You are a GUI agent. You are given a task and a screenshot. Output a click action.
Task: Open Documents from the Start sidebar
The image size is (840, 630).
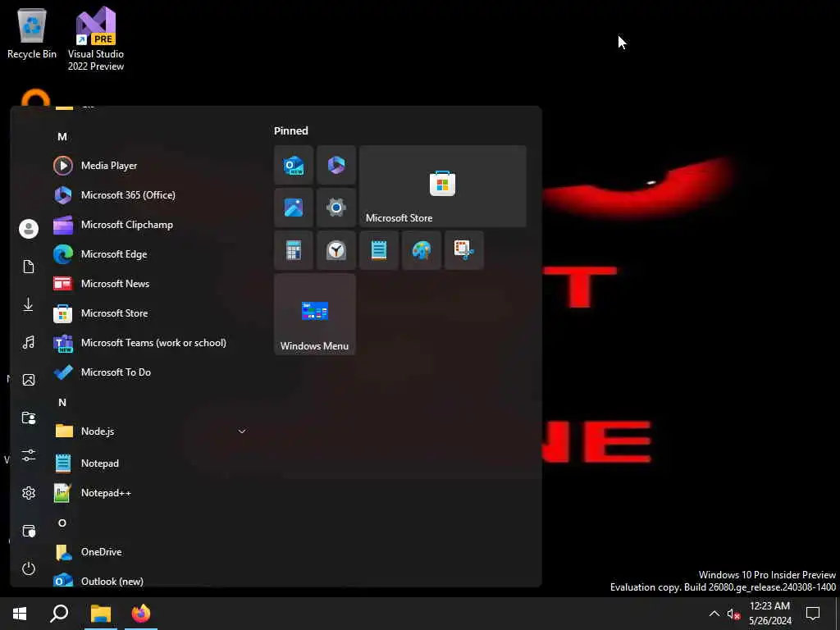click(29, 267)
